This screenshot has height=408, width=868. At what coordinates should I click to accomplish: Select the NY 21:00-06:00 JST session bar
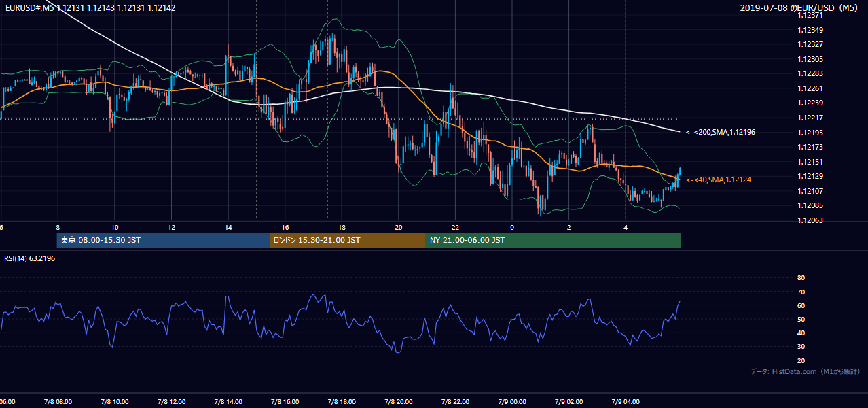tap(554, 240)
